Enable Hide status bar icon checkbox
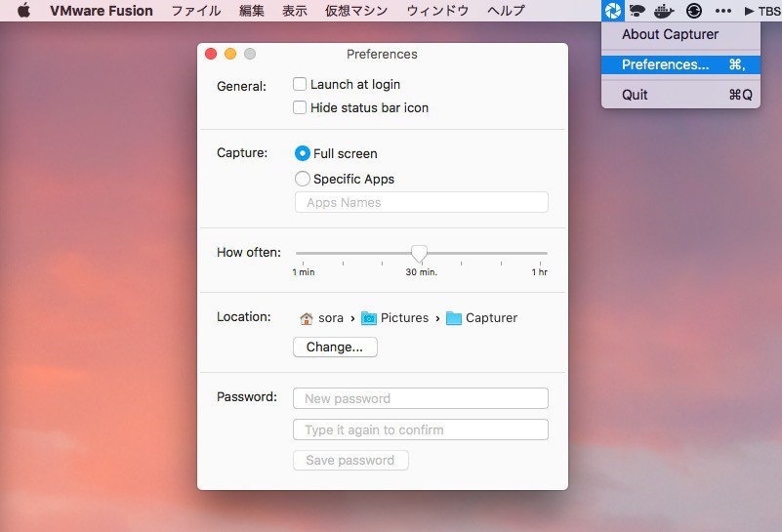This screenshot has width=782, height=532. pyautogui.click(x=300, y=107)
